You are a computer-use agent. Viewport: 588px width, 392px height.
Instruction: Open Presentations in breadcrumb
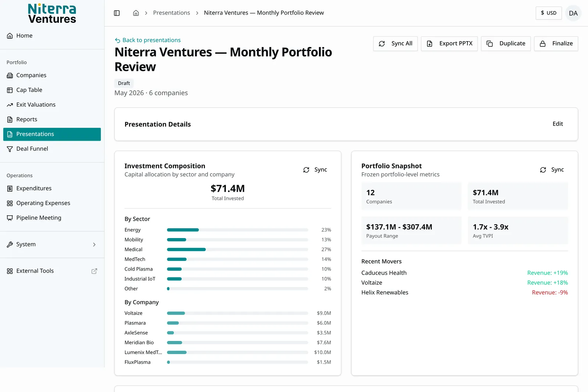tap(172, 13)
